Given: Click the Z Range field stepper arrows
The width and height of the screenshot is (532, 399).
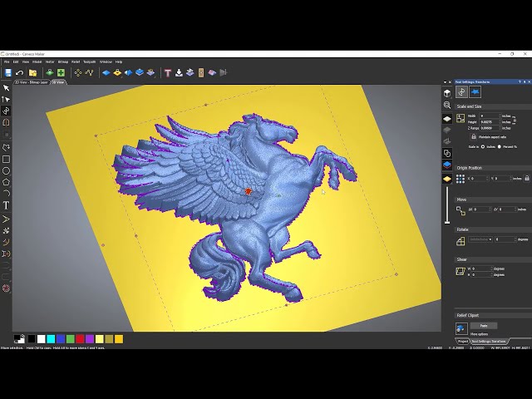Looking at the screenshot, I should 500,128.
